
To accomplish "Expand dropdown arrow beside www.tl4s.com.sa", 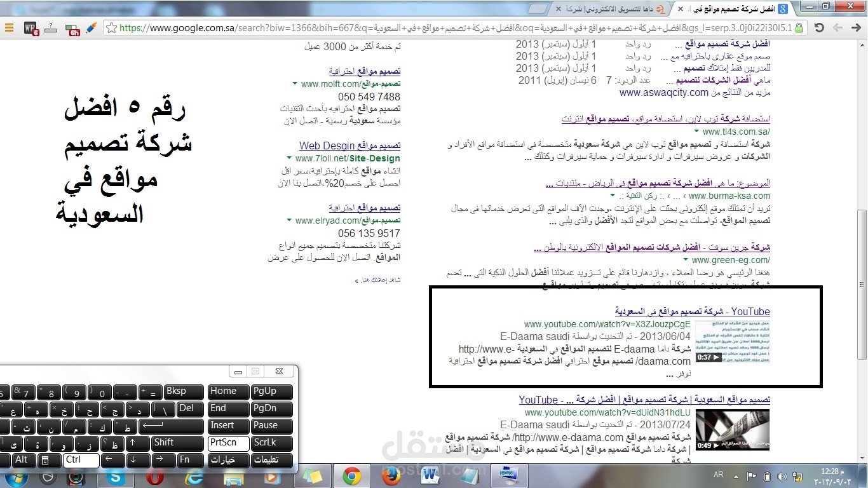I will [697, 132].
